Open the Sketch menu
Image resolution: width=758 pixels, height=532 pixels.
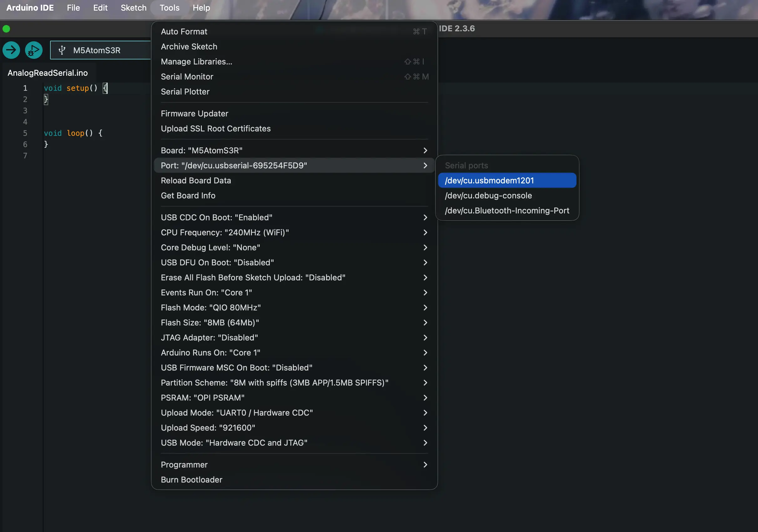pos(133,8)
